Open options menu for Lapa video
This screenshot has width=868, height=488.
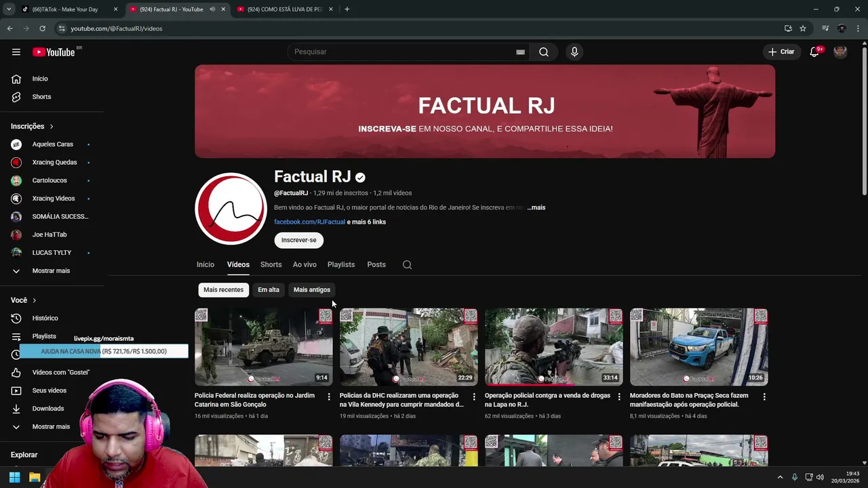pyautogui.click(x=619, y=396)
